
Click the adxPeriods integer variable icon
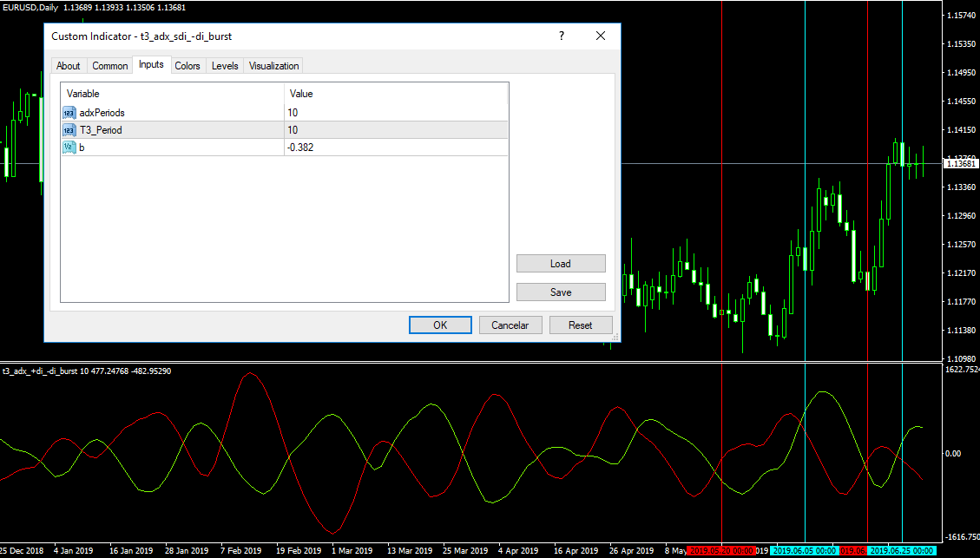(69, 113)
